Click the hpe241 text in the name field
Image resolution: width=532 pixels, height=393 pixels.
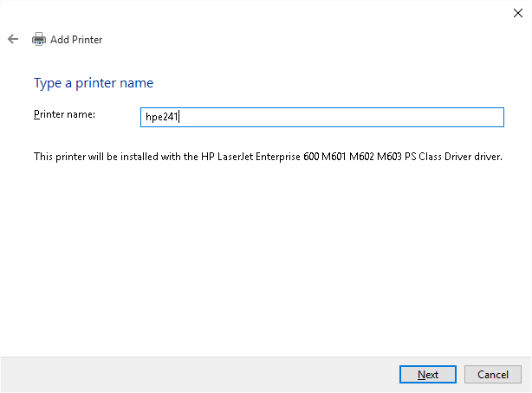coord(161,118)
